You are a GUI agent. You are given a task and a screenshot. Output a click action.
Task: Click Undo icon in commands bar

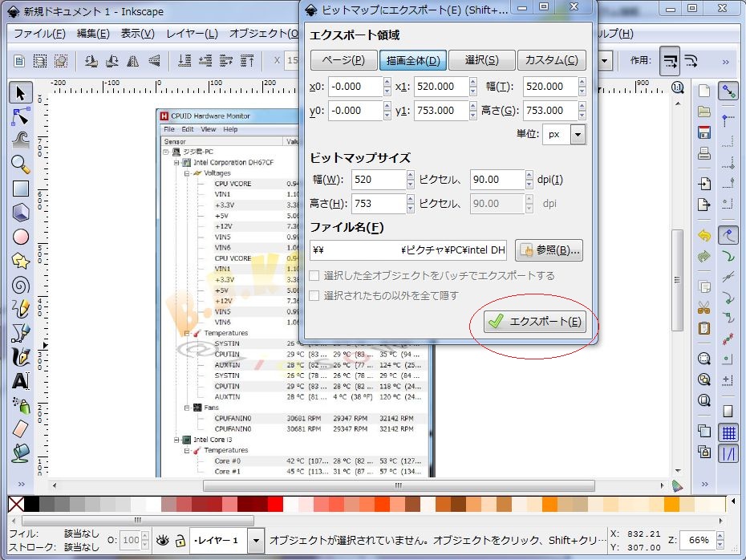704,235
